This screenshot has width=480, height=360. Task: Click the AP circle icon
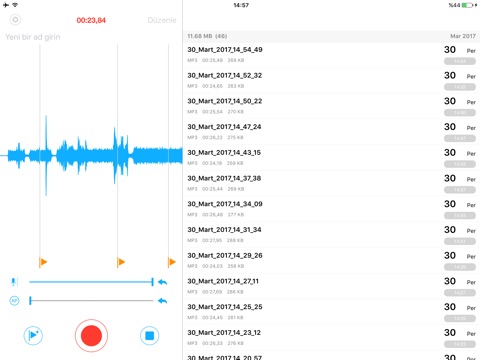click(14, 301)
